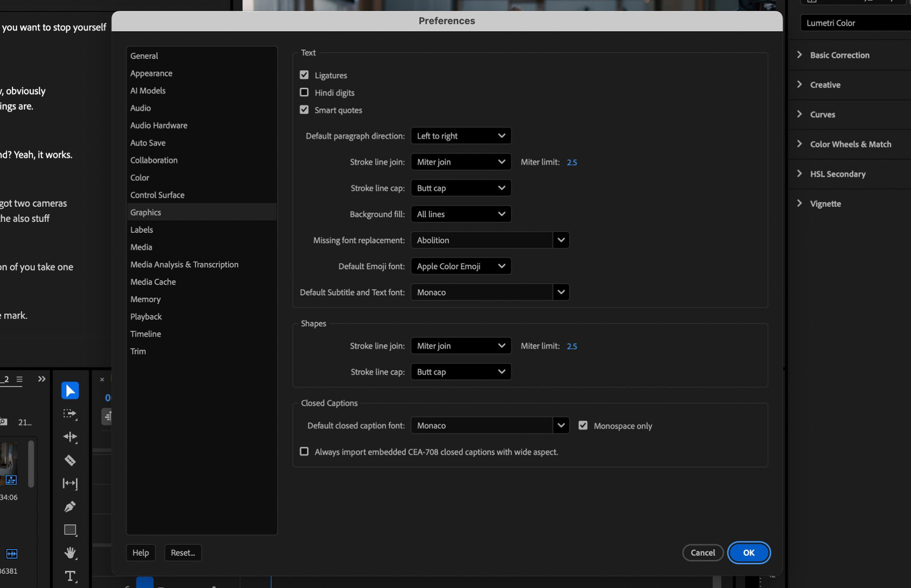Image resolution: width=911 pixels, height=588 pixels.
Task: Expand the Vignette section
Action: pyautogui.click(x=800, y=203)
